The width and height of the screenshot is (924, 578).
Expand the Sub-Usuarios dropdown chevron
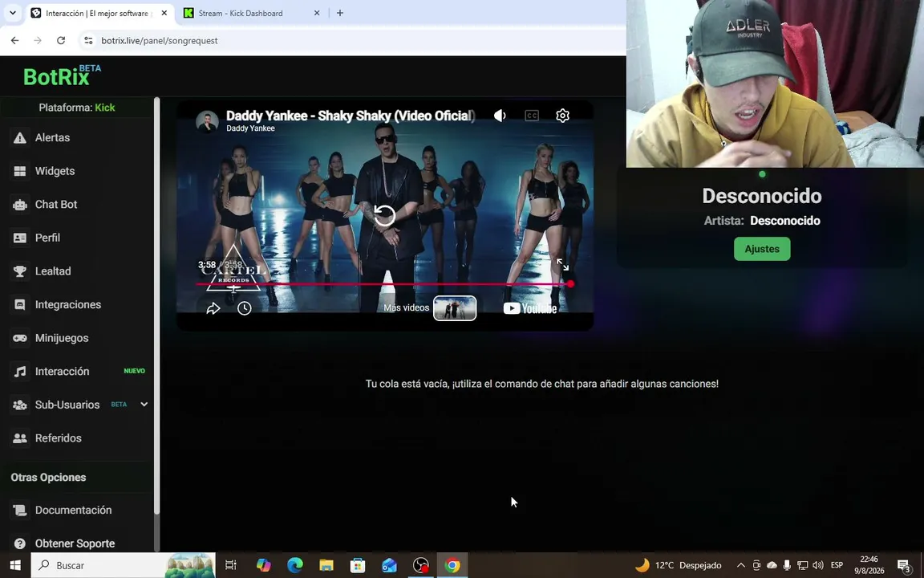(144, 405)
